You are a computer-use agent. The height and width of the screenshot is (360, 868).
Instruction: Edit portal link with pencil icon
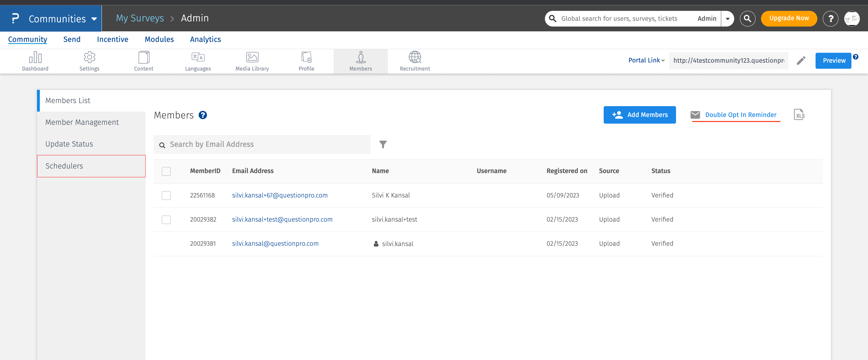(x=801, y=61)
